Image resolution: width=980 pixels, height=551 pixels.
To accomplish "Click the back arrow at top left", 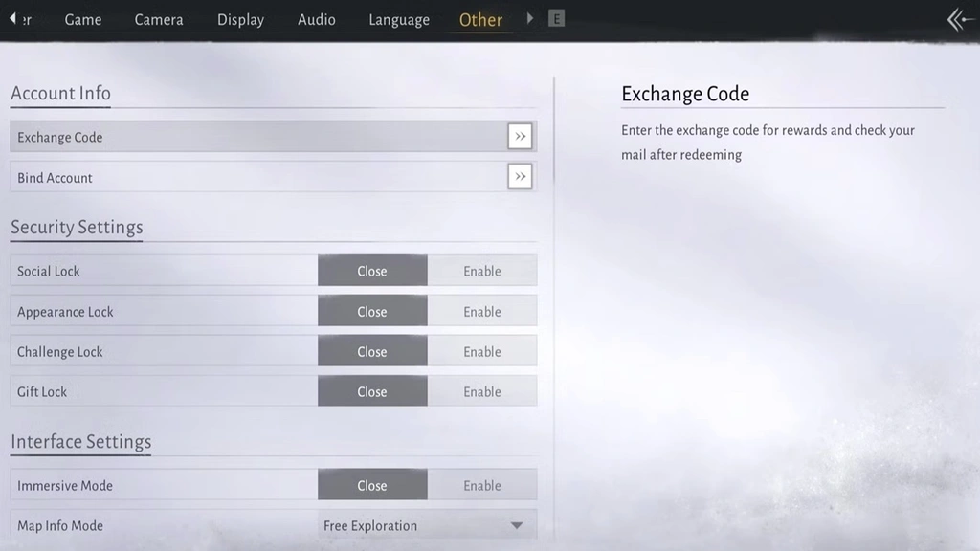I will [11, 19].
